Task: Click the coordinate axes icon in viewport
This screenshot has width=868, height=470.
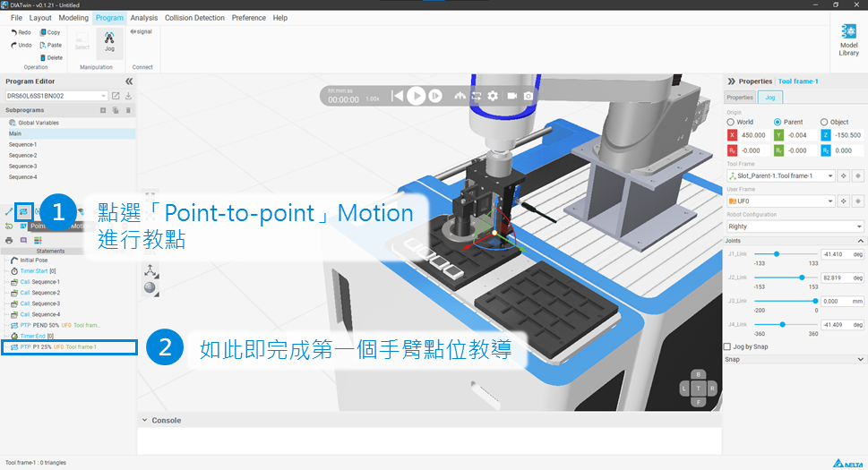Action: (150, 270)
